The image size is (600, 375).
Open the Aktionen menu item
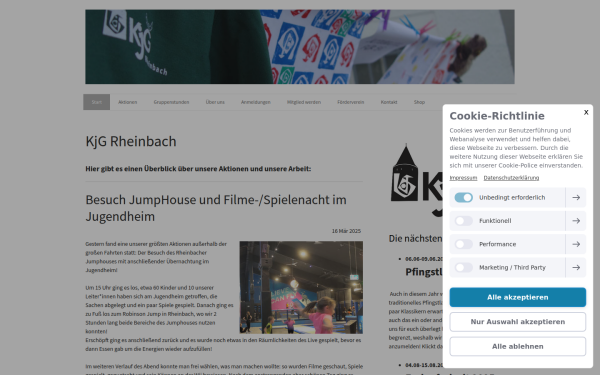[x=127, y=102]
